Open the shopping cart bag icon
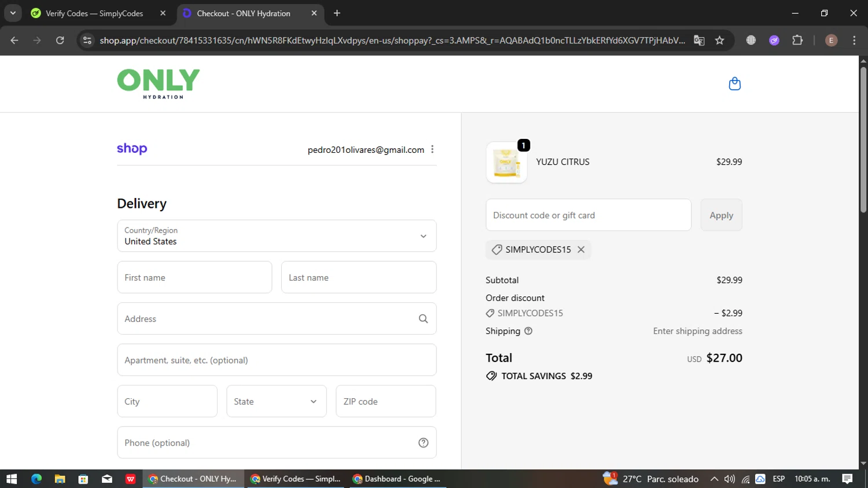 pos(734,84)
